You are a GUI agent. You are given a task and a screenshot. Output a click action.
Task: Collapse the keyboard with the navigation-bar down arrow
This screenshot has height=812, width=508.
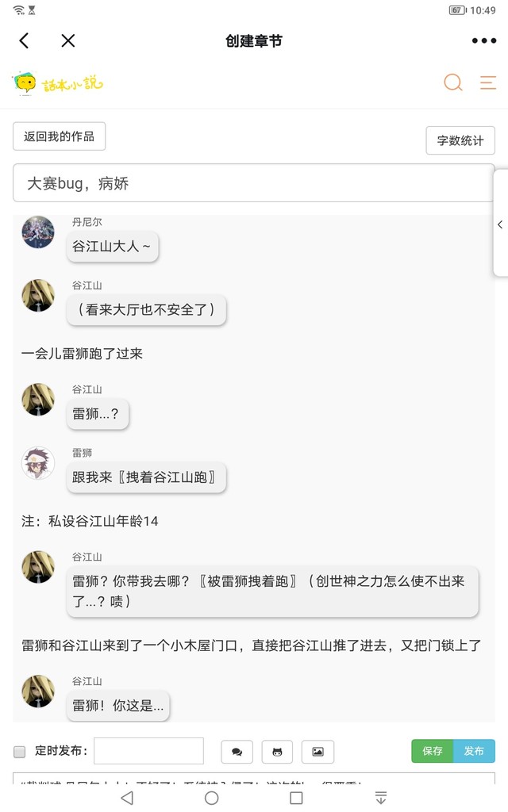click(x=381, y=798)
